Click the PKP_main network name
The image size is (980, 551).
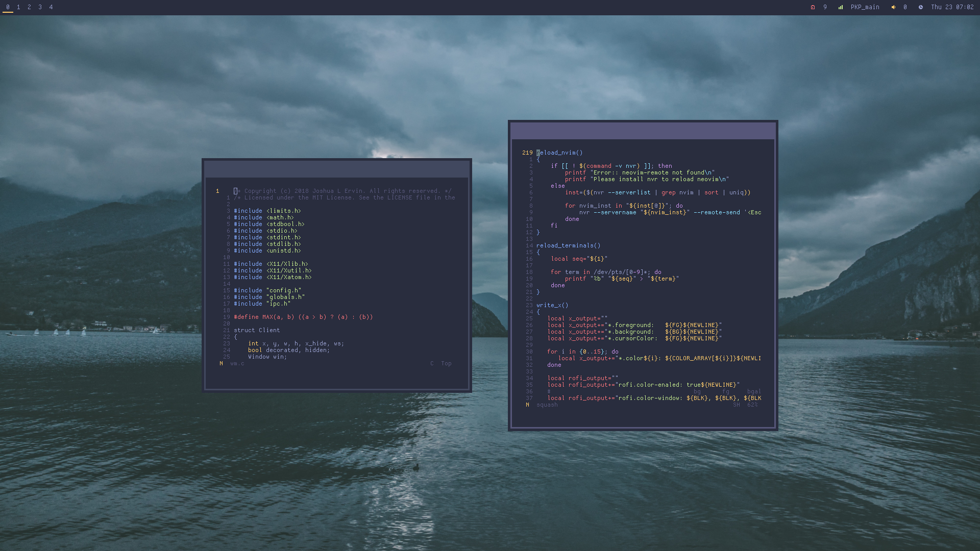tap(865, 7)
